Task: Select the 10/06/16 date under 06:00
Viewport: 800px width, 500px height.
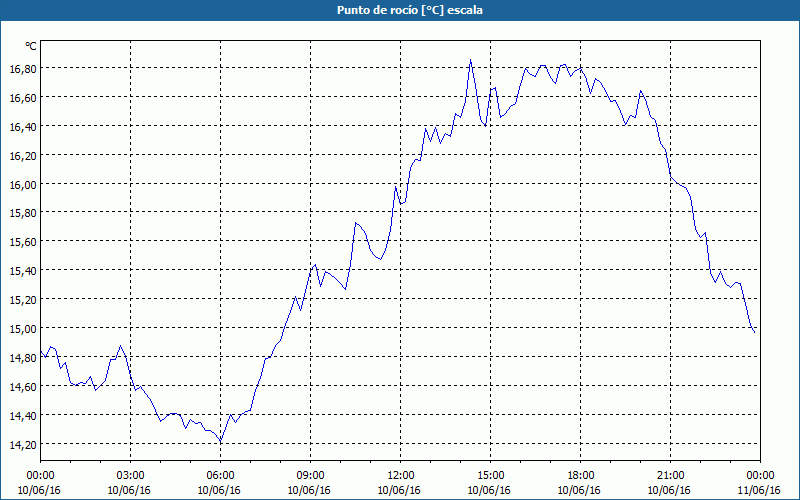Action: click(219, 490)
